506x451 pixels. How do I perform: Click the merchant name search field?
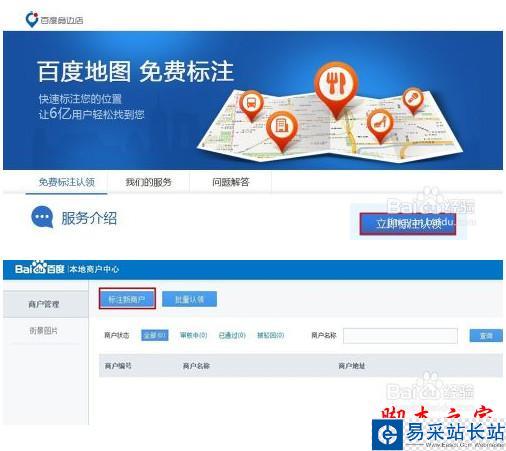tap(400, 336)
